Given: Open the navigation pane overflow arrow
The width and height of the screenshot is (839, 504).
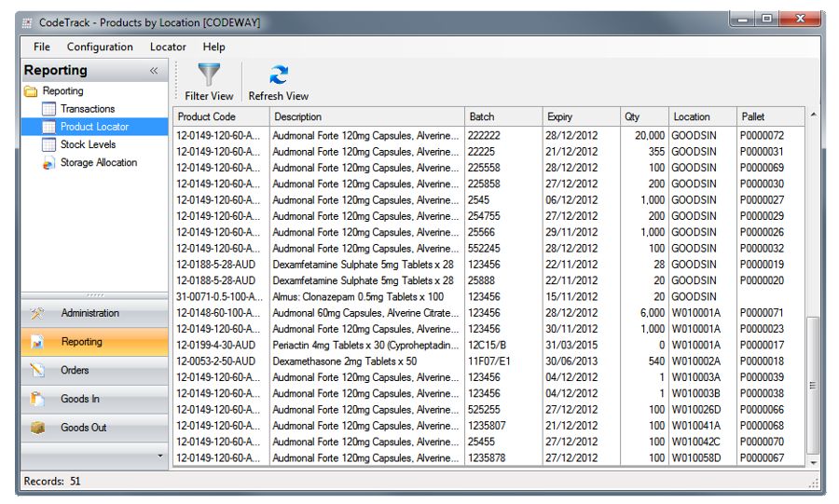Looking at the screenshot, I should [x=159, y=456].
